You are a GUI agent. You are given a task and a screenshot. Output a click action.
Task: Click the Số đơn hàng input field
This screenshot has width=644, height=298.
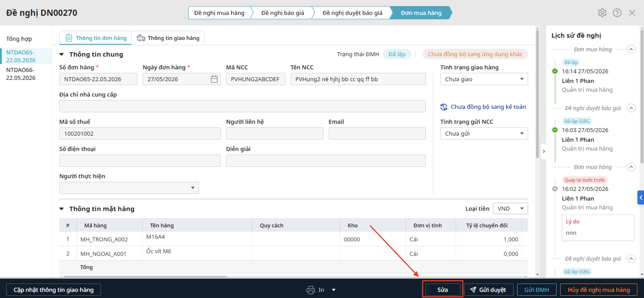pos(98,79)
